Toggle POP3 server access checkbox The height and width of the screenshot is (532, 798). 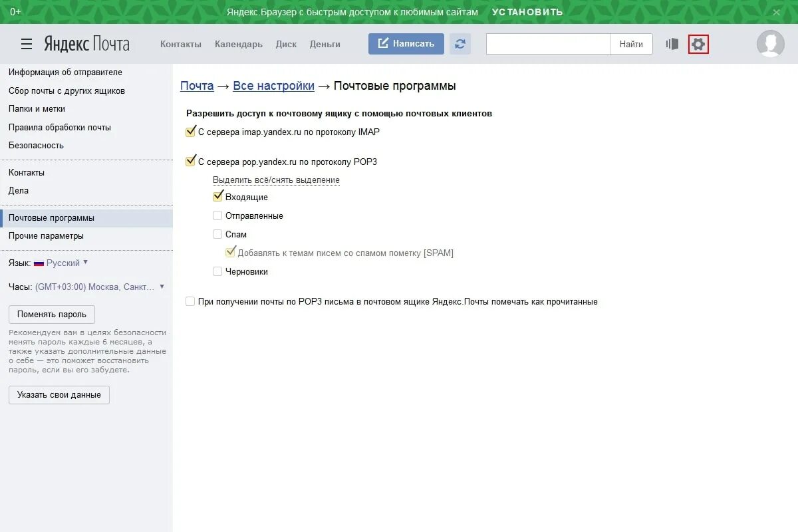point(190,162)
